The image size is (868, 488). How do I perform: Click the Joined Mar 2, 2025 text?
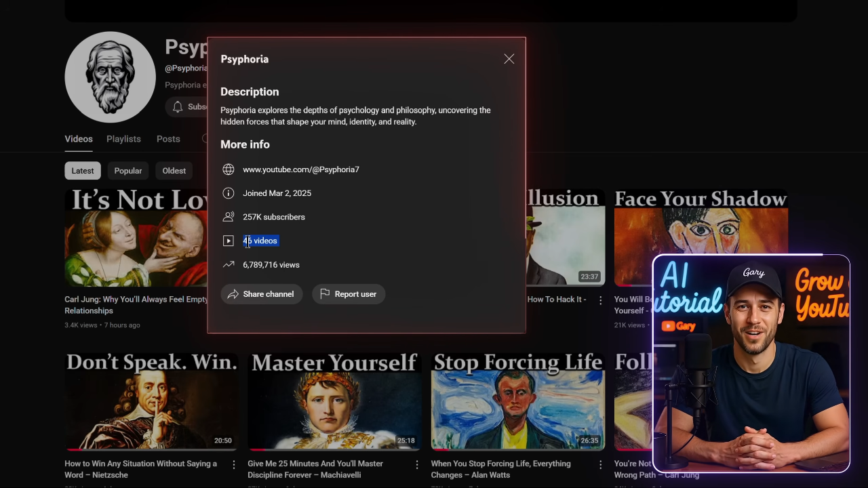277,193
